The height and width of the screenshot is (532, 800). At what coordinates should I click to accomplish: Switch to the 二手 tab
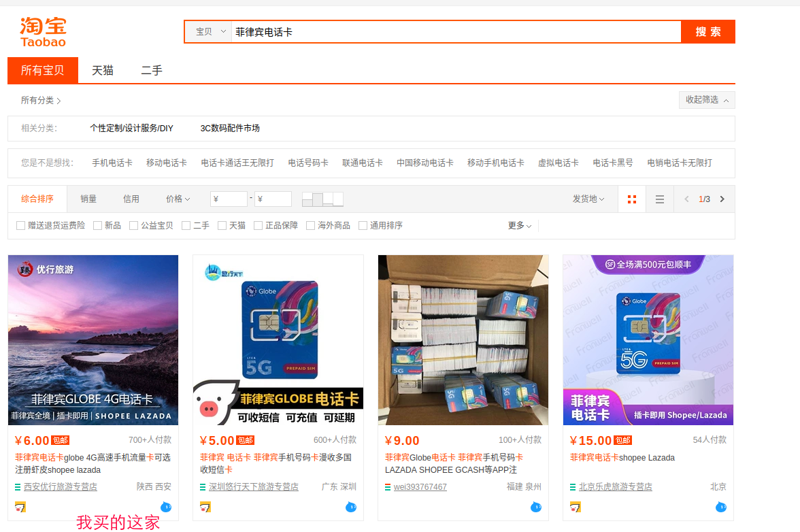[x=152, y=70]
